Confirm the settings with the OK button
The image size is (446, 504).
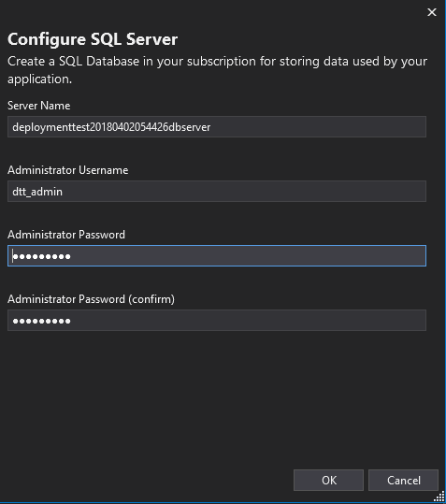pyautogui.click(x=328, y=480)
